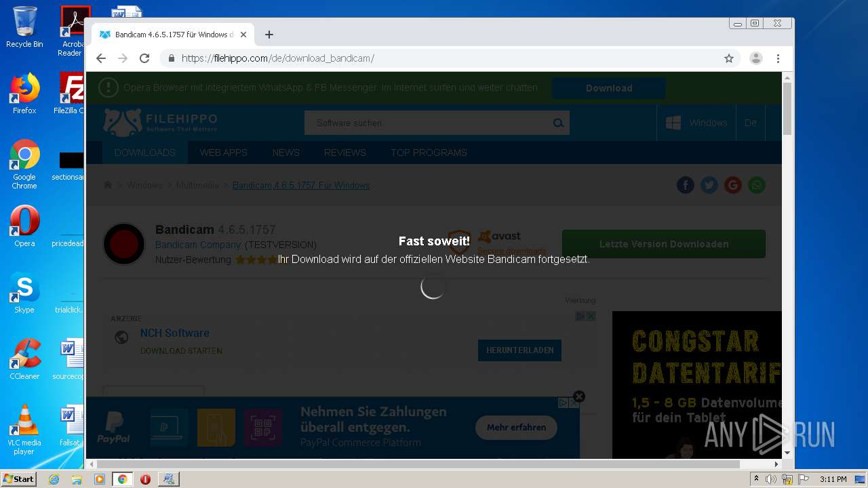
Task: Click the Windows Start button
Action: [18, 479]
